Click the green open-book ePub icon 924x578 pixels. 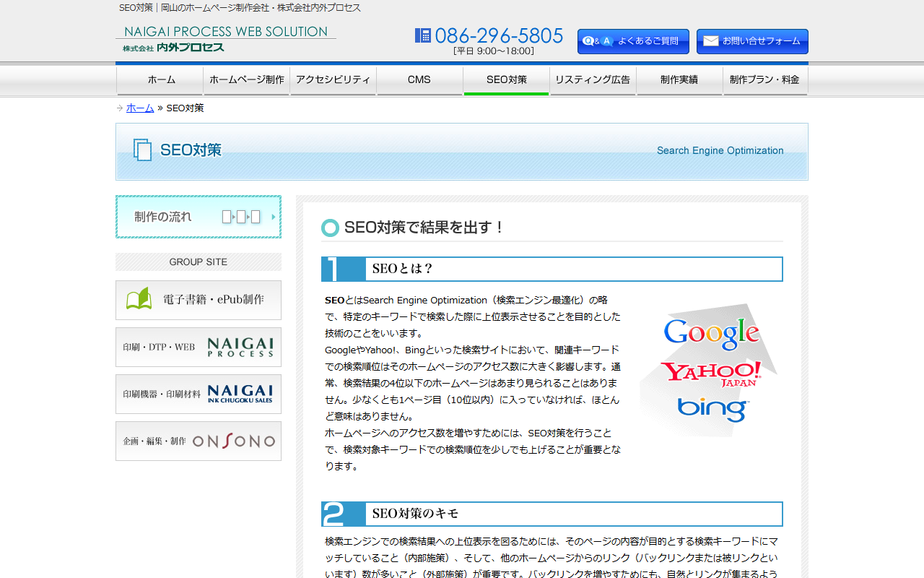tap(140, 300)
